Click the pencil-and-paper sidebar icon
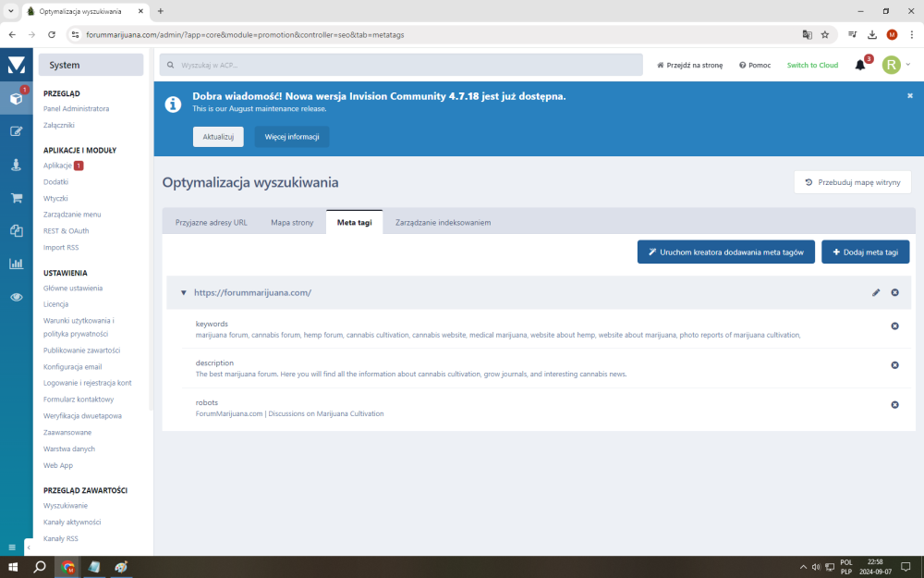Image resolution: width=924 pixels, height=578 pixels. pos(16,131)
